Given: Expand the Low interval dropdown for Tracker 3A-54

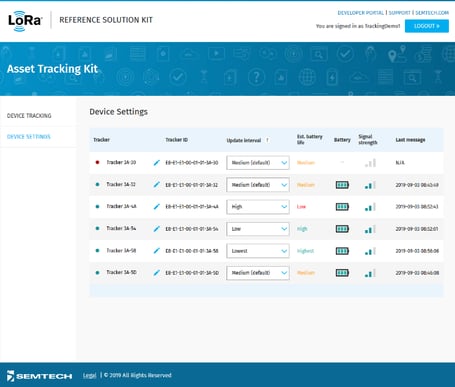Looking at the screenshot, I should [x=258, y=229].
